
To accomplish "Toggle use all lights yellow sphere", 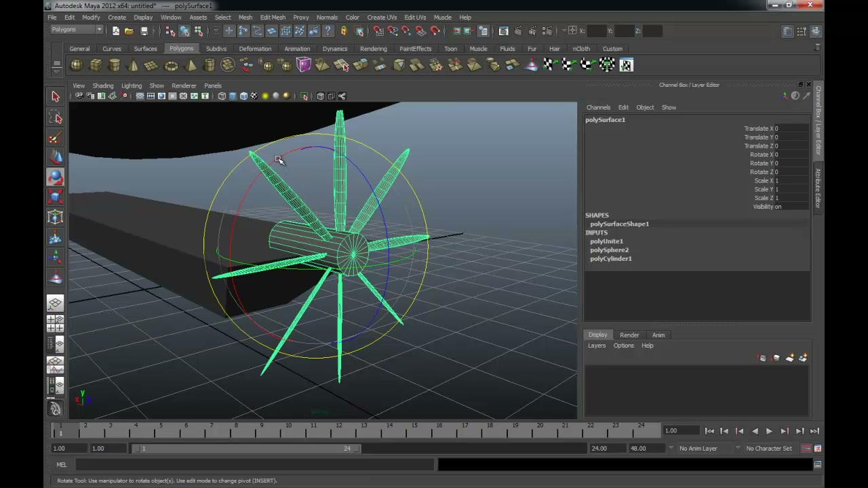I will (x=265, y=96).
